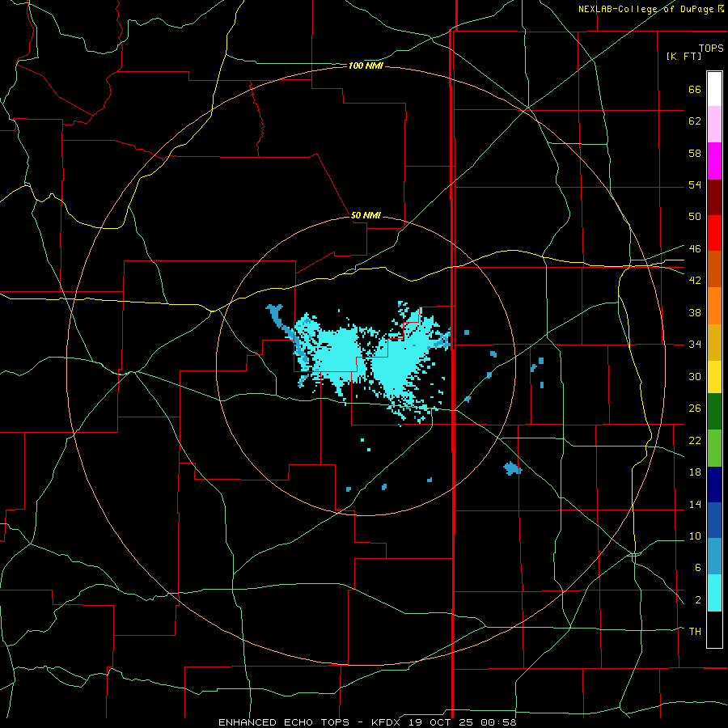Click the "100 NMI" range ring label

click(366, 66)
